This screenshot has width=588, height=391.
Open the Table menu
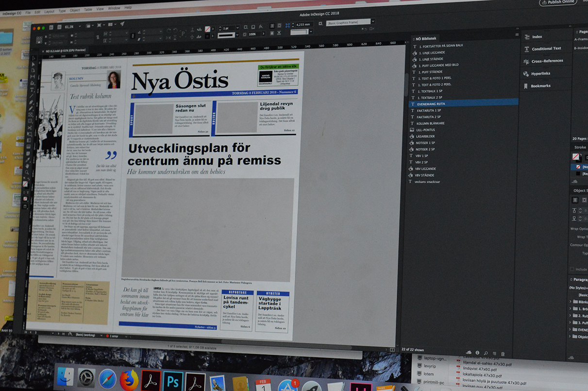coord(88,10)
